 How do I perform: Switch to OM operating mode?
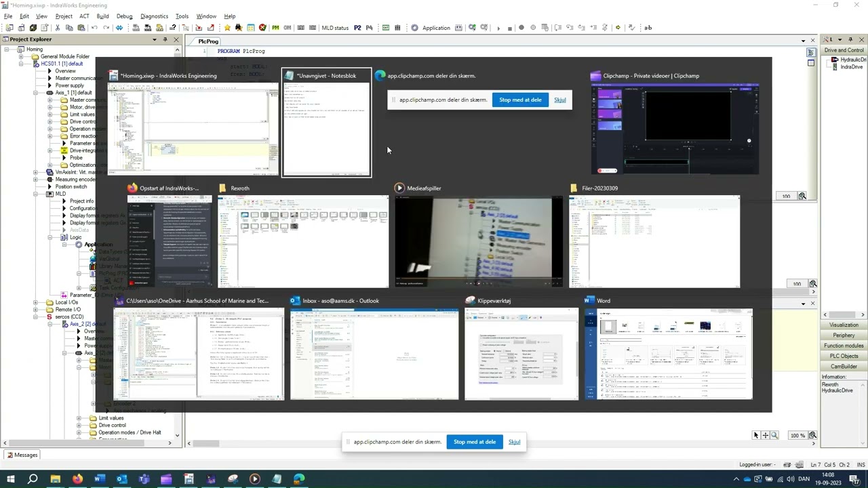[287, 28]
